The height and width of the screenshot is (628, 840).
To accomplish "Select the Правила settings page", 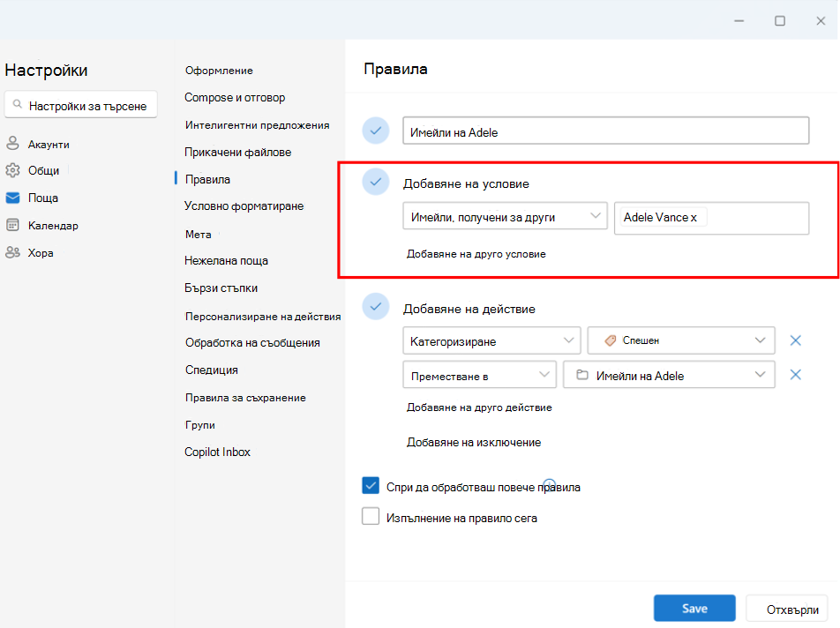I will coord(207,179).
